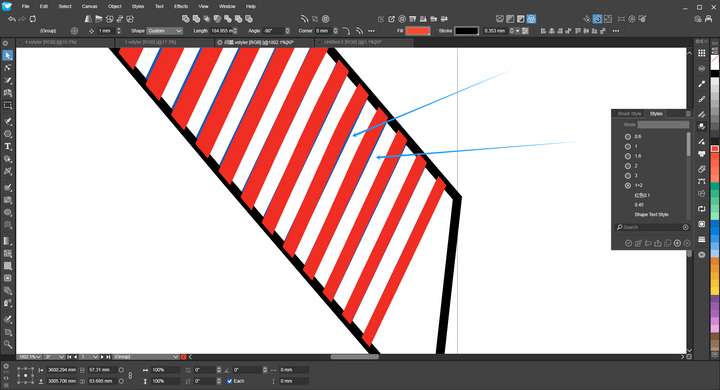Toggle the Each checkbox
The height and width of the screenshot is (390, 720).
(230, 381)
